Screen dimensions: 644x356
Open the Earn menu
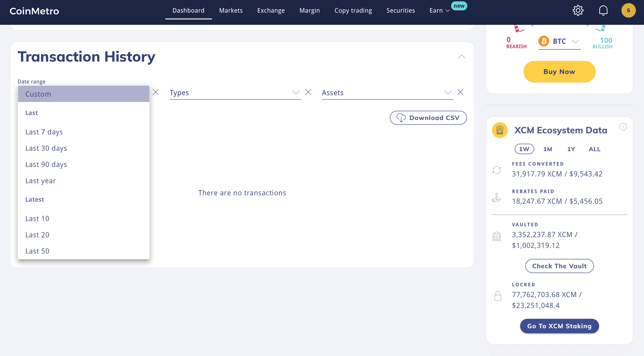point(439,11)
